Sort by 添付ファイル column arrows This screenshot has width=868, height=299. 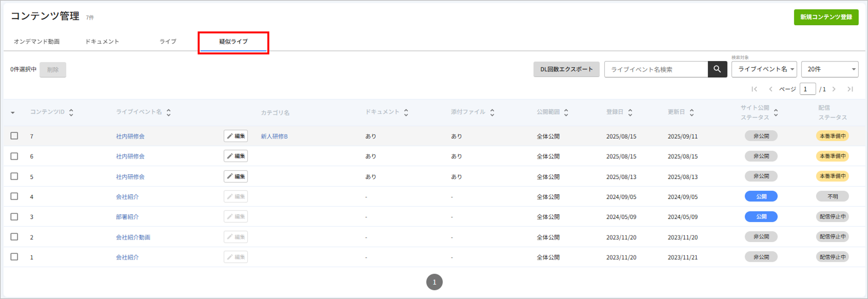[492, 113]
